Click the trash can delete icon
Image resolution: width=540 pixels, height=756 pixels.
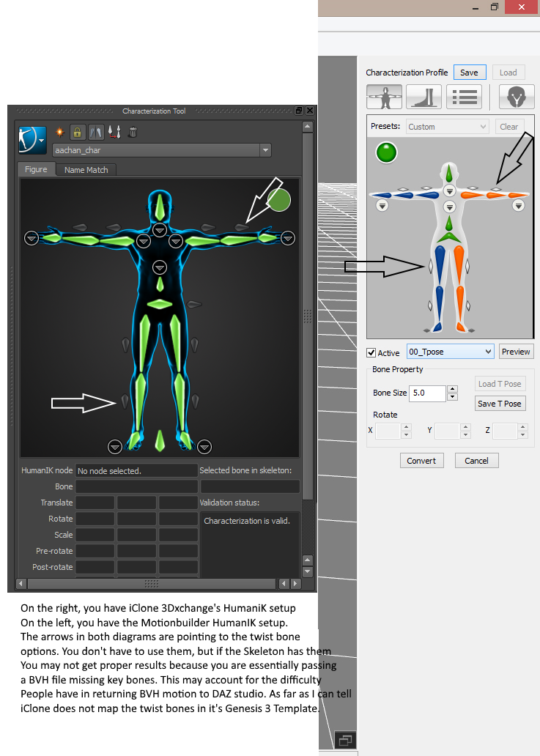[133, 133]
